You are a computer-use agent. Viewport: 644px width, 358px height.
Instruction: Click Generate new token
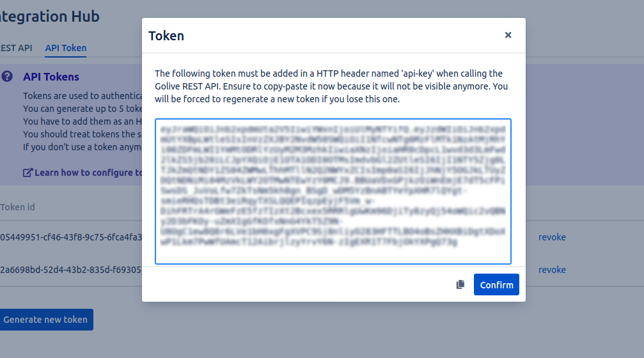click(x=45, y=320)
